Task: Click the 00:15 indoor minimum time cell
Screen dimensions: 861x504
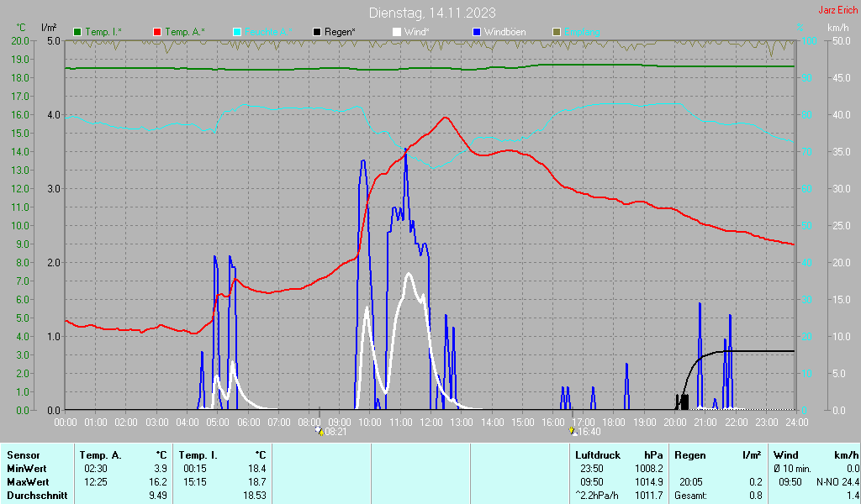Action: click(x=195, y=469)
